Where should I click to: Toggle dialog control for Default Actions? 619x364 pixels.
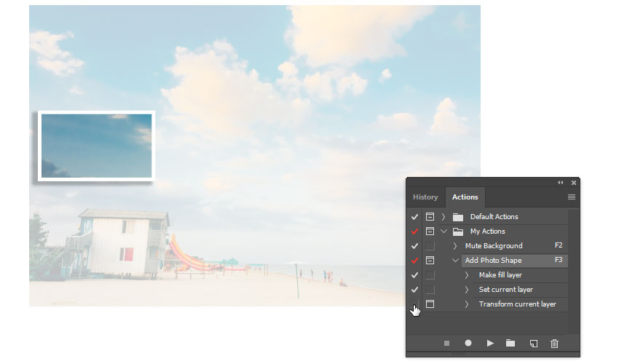tap(430, 217)
